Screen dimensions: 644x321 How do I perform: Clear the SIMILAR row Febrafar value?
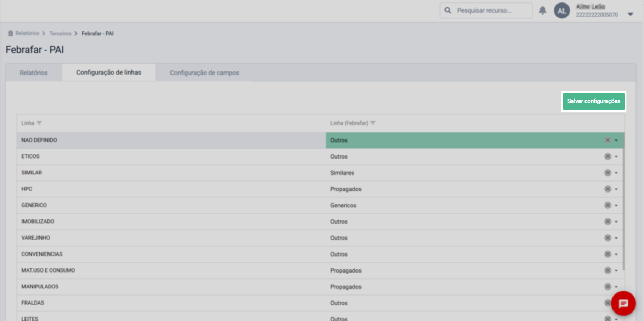[607, 173]
